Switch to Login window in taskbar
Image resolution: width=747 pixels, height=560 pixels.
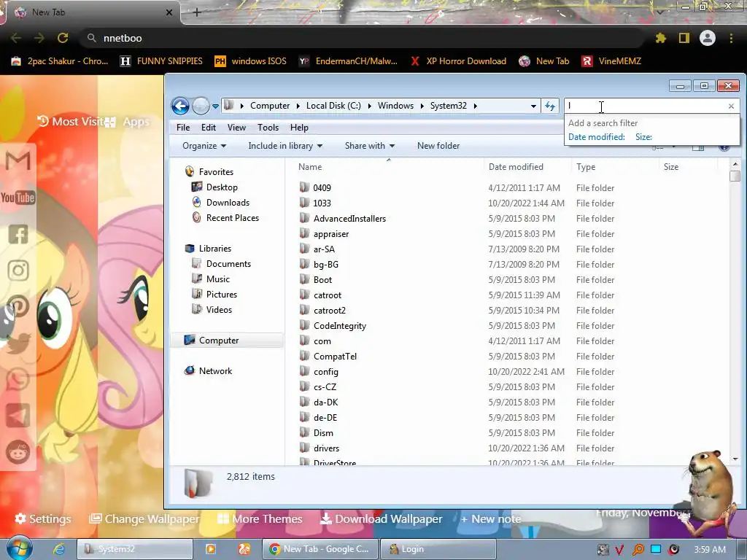click(x=438, y=549)
